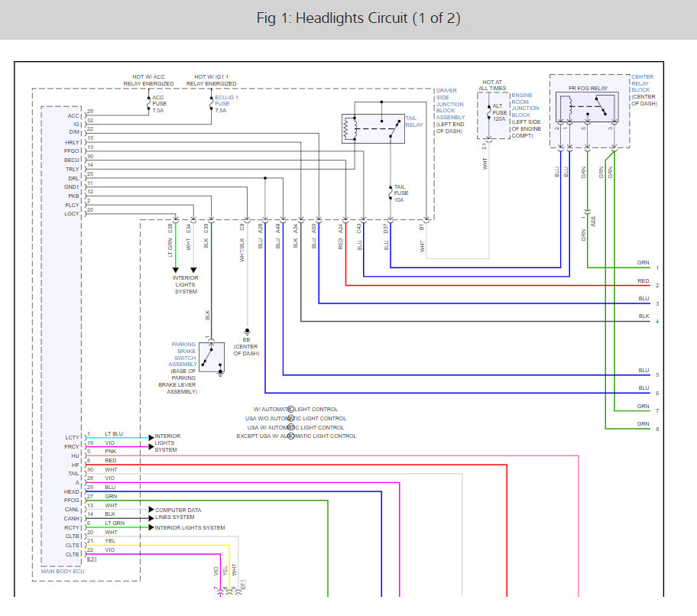Click the CANH pin label
This screenshot has height=616, width=697.
(x=72, y=519)
